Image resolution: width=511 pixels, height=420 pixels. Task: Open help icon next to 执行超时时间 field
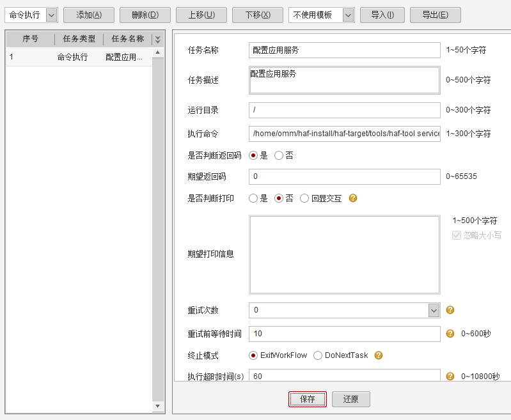(450, 377)
